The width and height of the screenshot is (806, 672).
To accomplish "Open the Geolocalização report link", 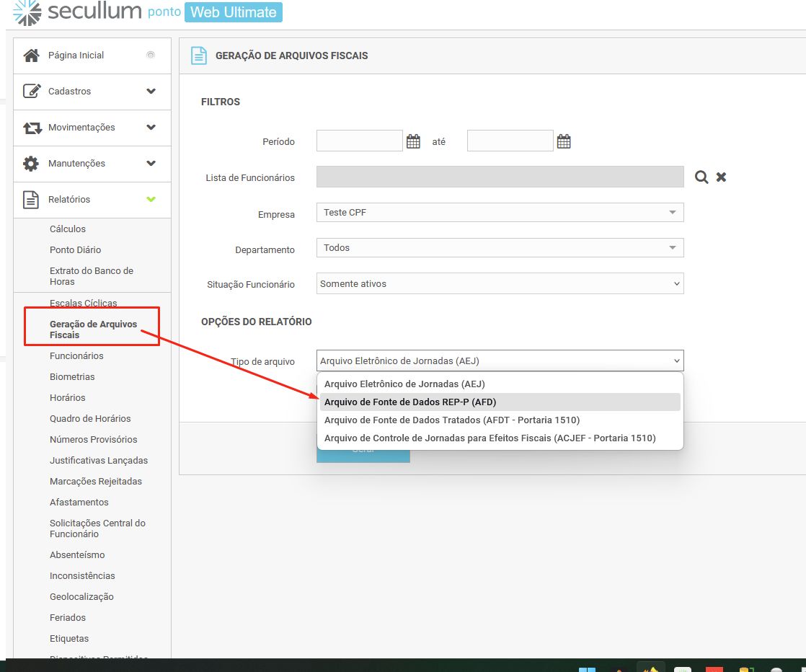I will point(81,597).
